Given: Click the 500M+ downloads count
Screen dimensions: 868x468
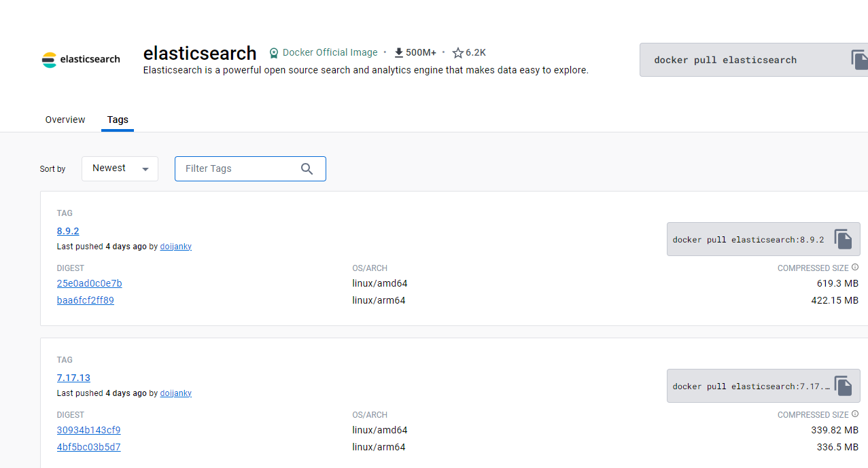Looking at the screenshot, I should click(x=421, y=52).
